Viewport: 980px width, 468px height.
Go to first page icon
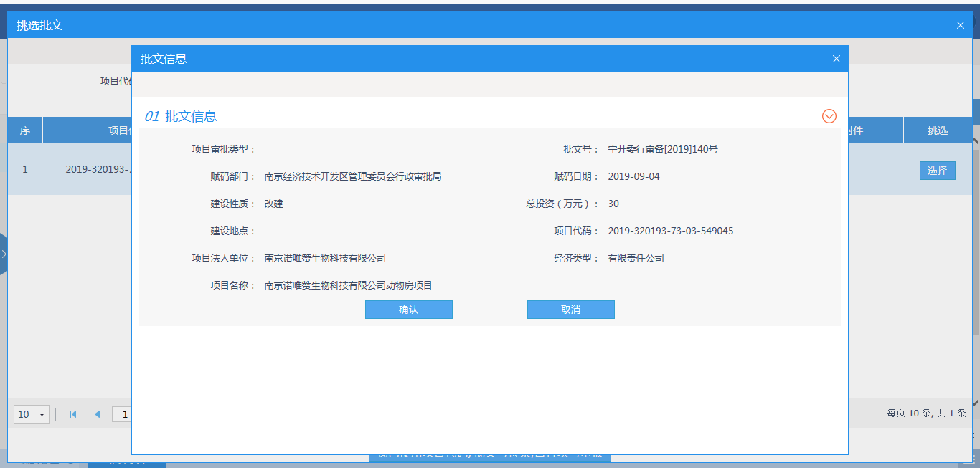coord(72,414)
